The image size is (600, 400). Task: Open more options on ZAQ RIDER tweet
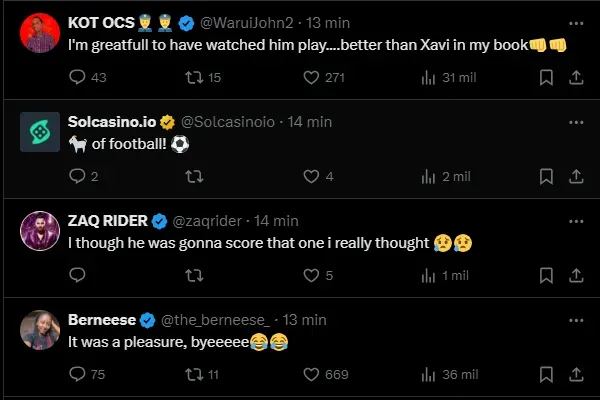[575, 220]
